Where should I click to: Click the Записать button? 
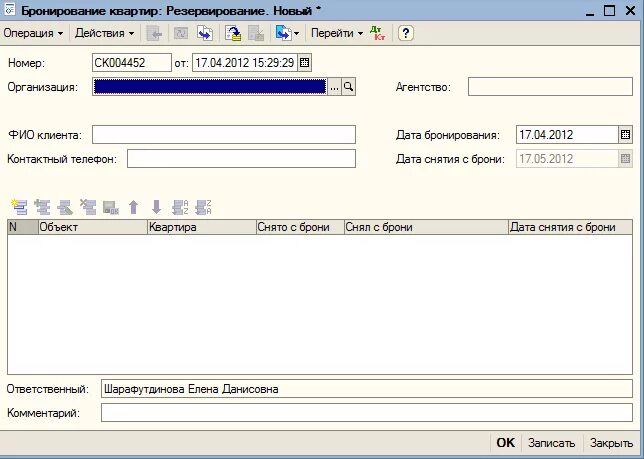pos(551,443)
